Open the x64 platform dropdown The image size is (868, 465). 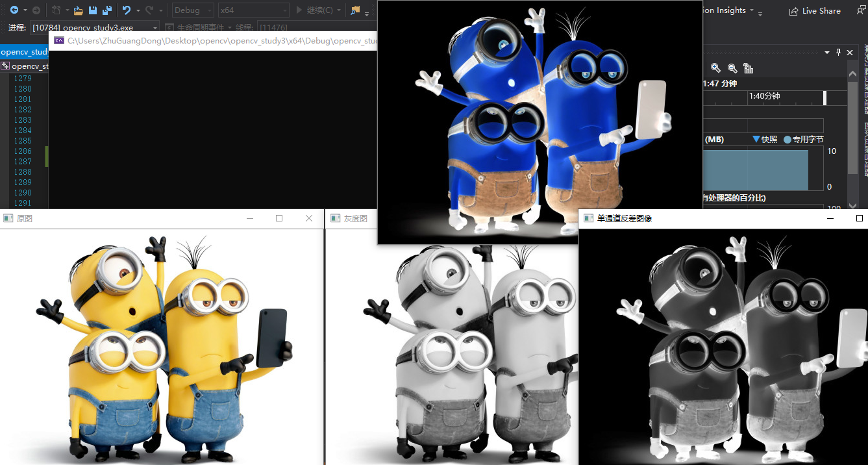253,10
